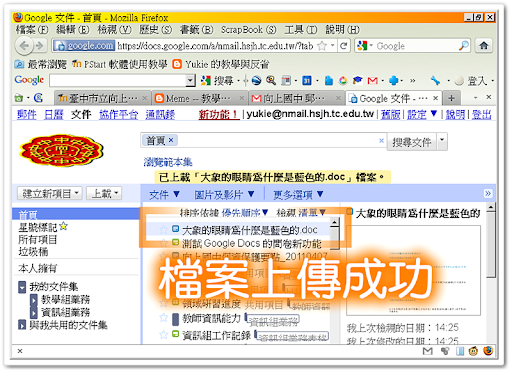Open the 建立新項目 dropdown
This screenshot has height=373, width=512.
(x=50, y=193)
